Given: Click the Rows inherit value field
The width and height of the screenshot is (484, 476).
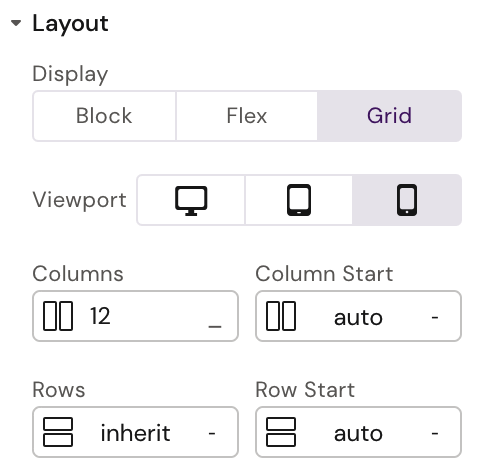Looking at the screenshot, I should 136,433.
